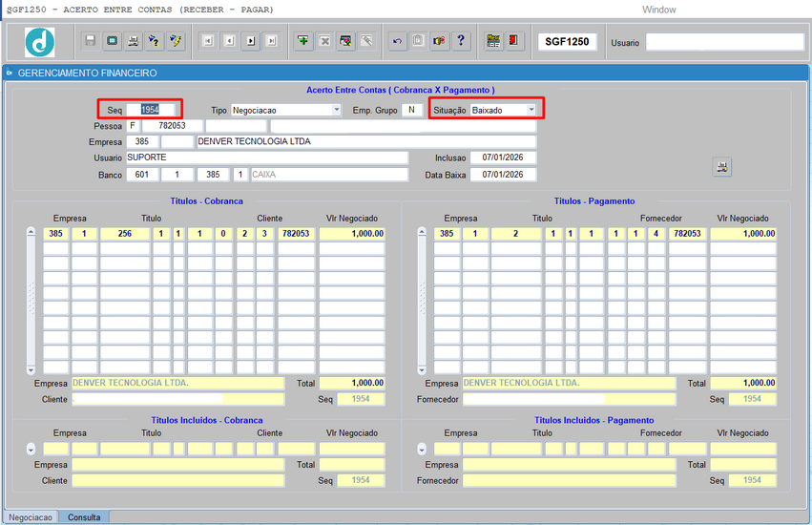This screenshot has height=525, width=812.
Task: Switch to the Consulta tab
Action: [84, 517]
